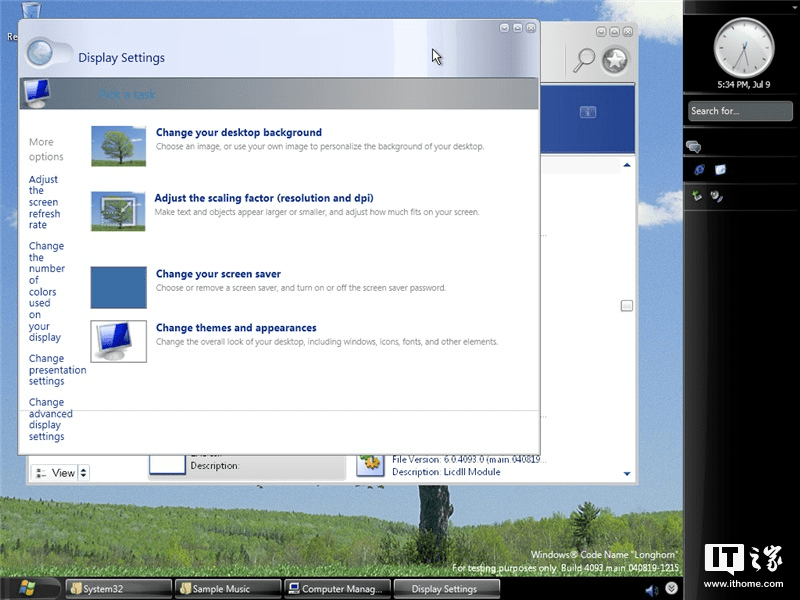Image resolution: width=800 pixels, height=600 pixels.
Task: Click the star favorites icon in the toolbar
Action: click(x=616, y=58)
